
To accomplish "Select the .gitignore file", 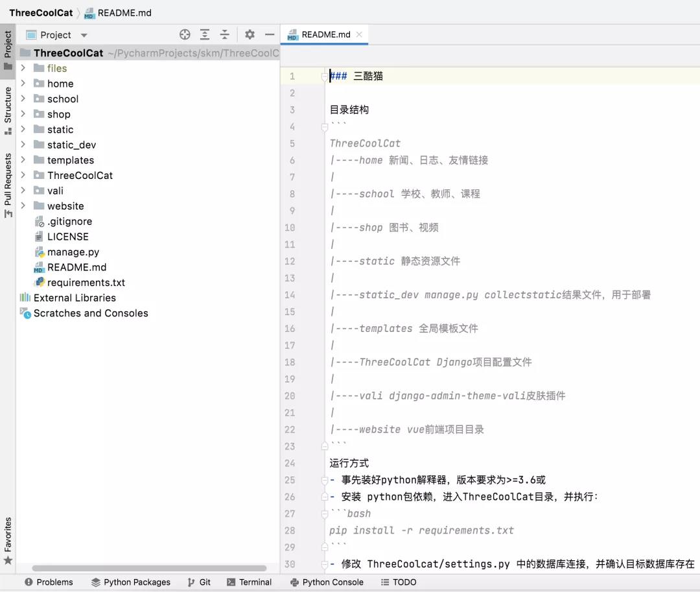I will tap(69, 222).
